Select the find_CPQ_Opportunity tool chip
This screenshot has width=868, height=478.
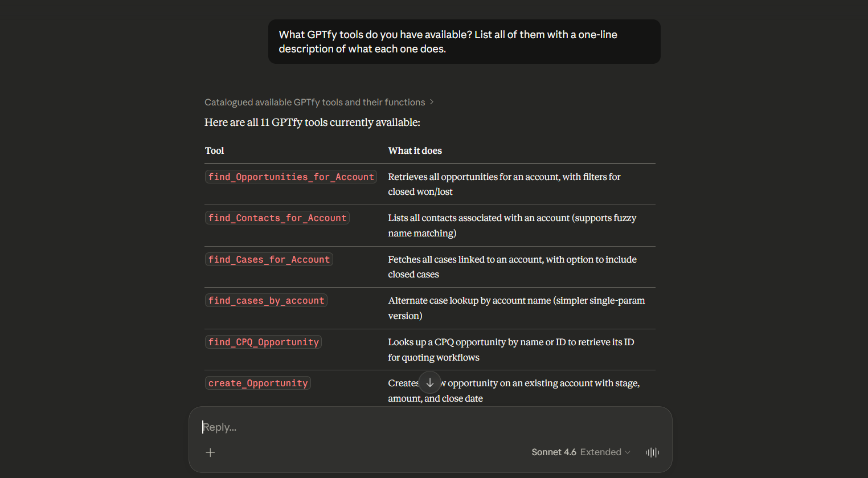(263, 342)
